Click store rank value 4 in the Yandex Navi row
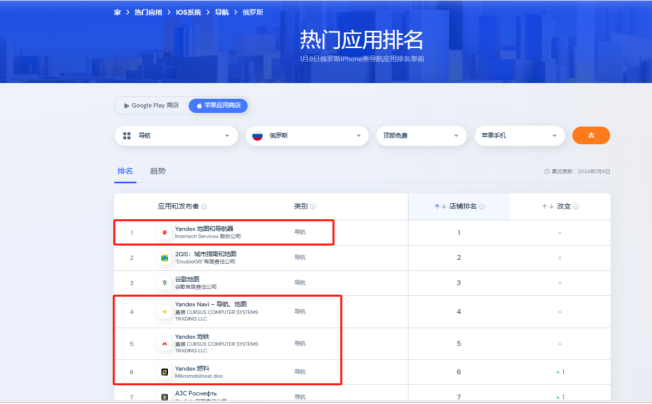The width and height of the screenshot is (652, 404). [459, 312]
